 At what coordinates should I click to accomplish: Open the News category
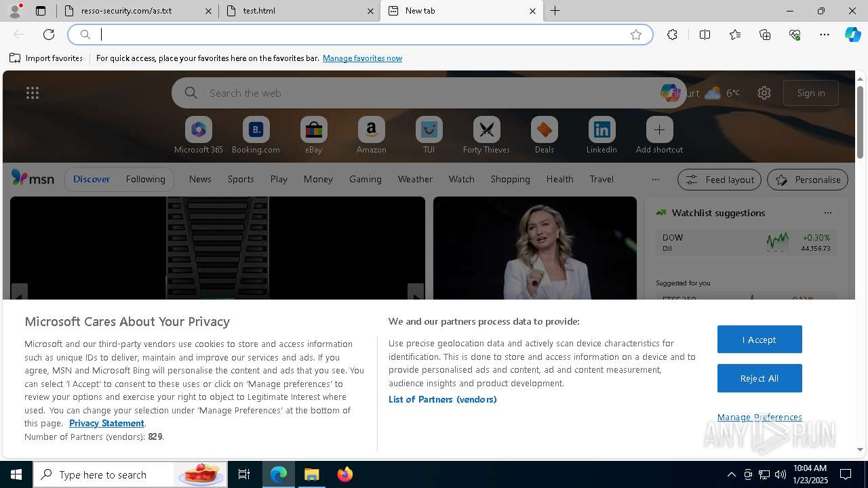200,179
